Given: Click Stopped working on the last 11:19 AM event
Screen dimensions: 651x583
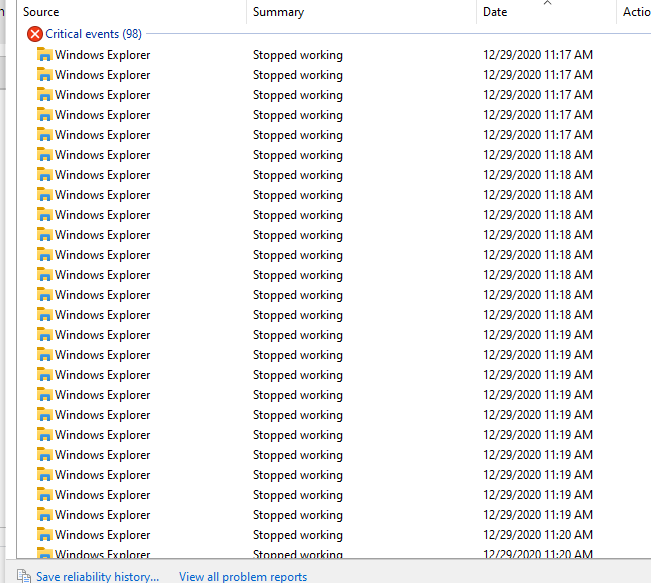Looking at the screenshot, I should point(298,515).
